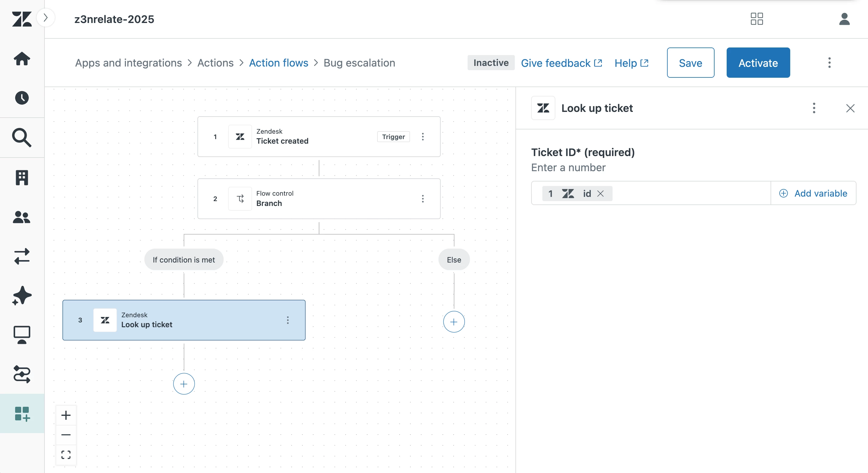Open the recent activity clock icon

pyautogui.click(x=22, y=98)
